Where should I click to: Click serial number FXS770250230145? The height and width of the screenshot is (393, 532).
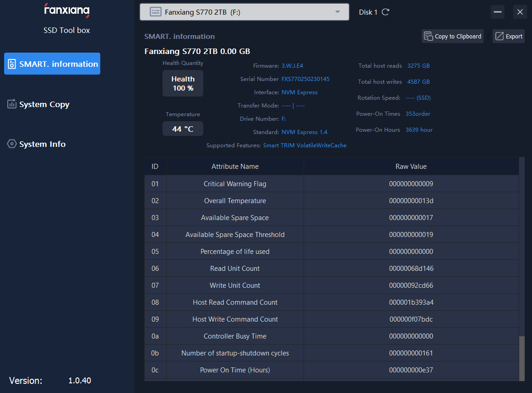tap(305, 79)
